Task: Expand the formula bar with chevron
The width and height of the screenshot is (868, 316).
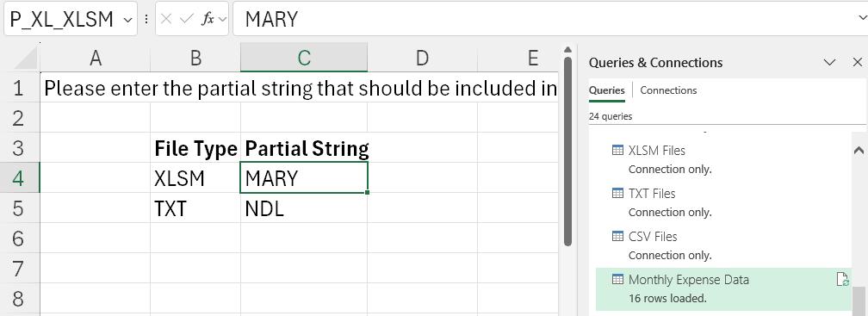Action: pyautogui.click(x=861, y=19)
